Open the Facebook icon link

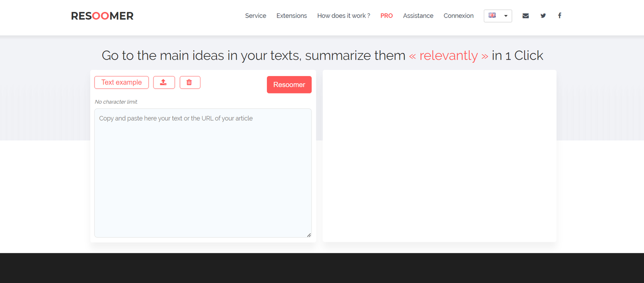pyautogui.click(x=559, y=16)
